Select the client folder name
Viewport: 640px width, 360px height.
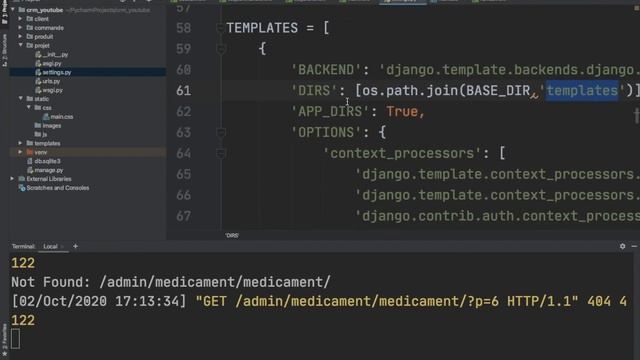pyautogui.click(x=42, y=19)
